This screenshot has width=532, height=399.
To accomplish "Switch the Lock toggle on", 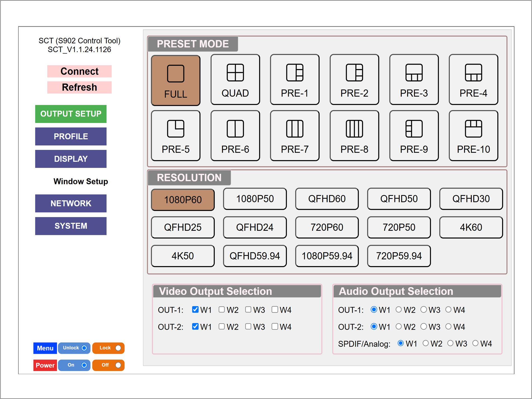I will pyautogui.click(x=118, y=348).
